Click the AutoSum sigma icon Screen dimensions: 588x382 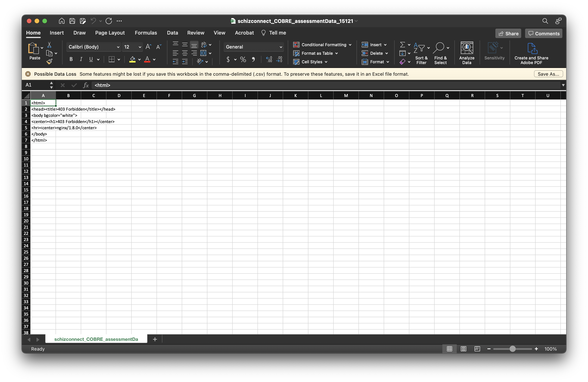[x=402, y=45]
